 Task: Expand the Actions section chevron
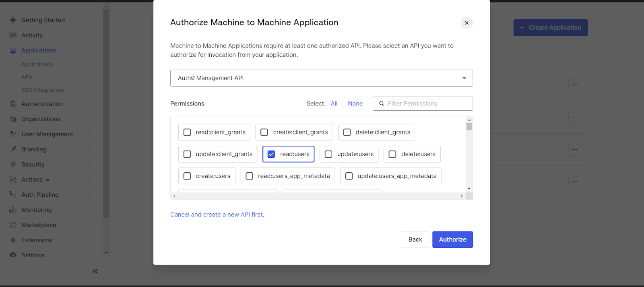[x=90, y=180]
